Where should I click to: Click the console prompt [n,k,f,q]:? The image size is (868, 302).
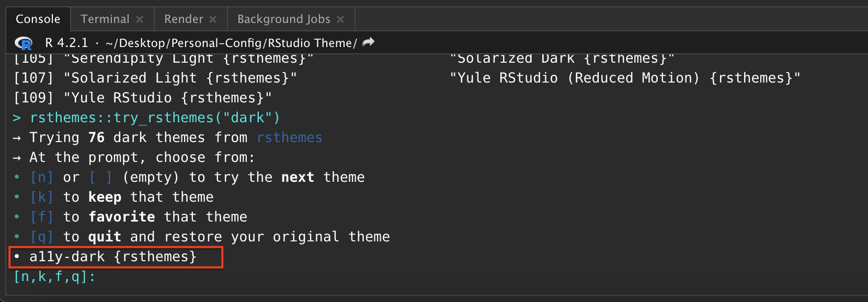tap(55, 276)
